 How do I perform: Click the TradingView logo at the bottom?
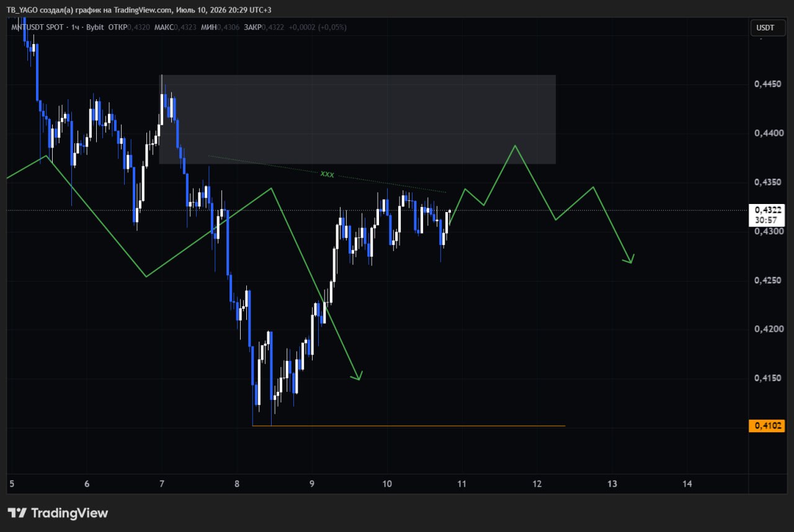coord(58,513)
